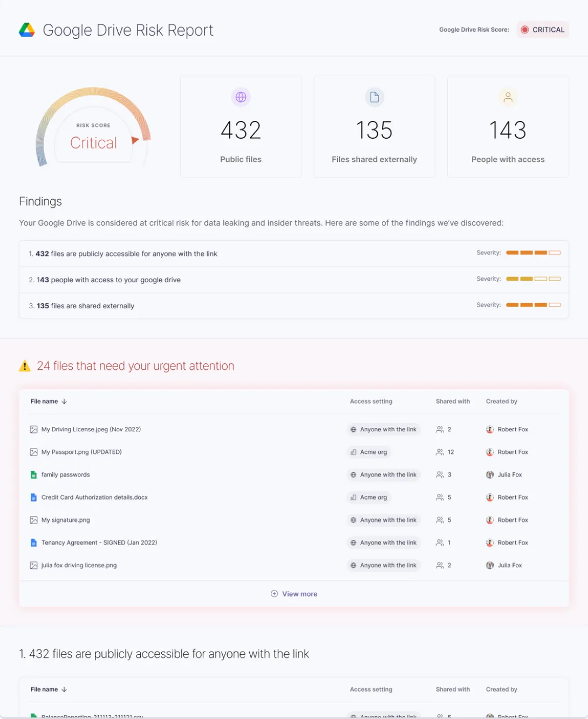Click the Critical risk score gauge
This screenshot has width=588, height=719.
pos(93,127)
